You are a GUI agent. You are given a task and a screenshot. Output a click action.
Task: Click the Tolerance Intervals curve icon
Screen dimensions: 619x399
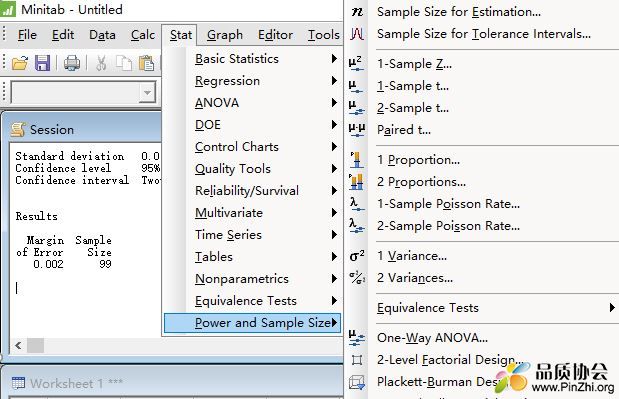point(357,34)
